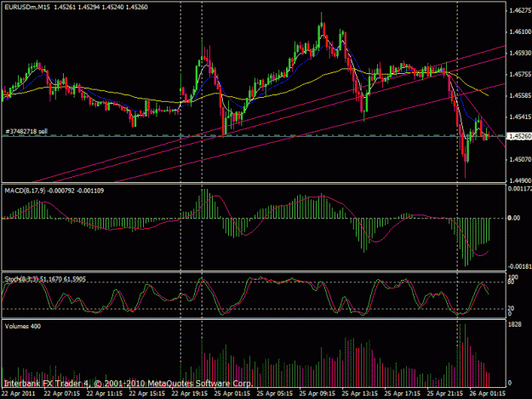
Task: Select the green dashed sell order line
Action: point(254,136)
